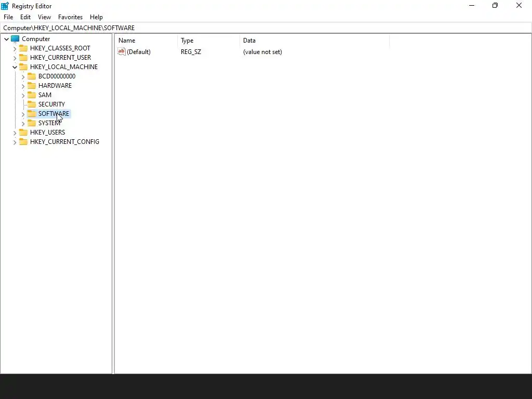Image resolution: width=532 pixels, height=399 pixels.
Task: Expand the HKEY_CURRENT_CONFIG key
Action: pos(15,142)
